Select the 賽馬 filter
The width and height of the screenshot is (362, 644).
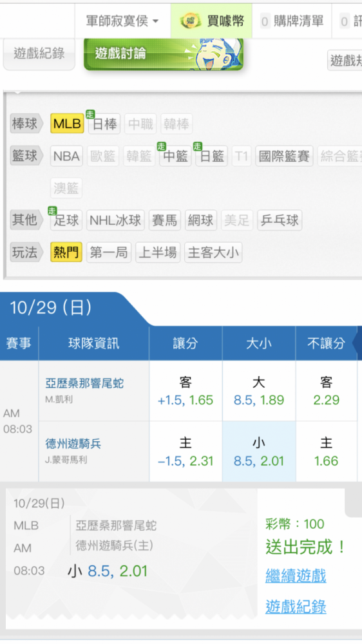tap(164, 220)
